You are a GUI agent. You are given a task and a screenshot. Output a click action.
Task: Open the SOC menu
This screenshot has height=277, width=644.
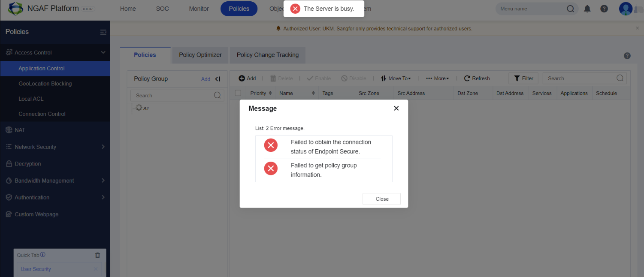(x=163, y=9)
